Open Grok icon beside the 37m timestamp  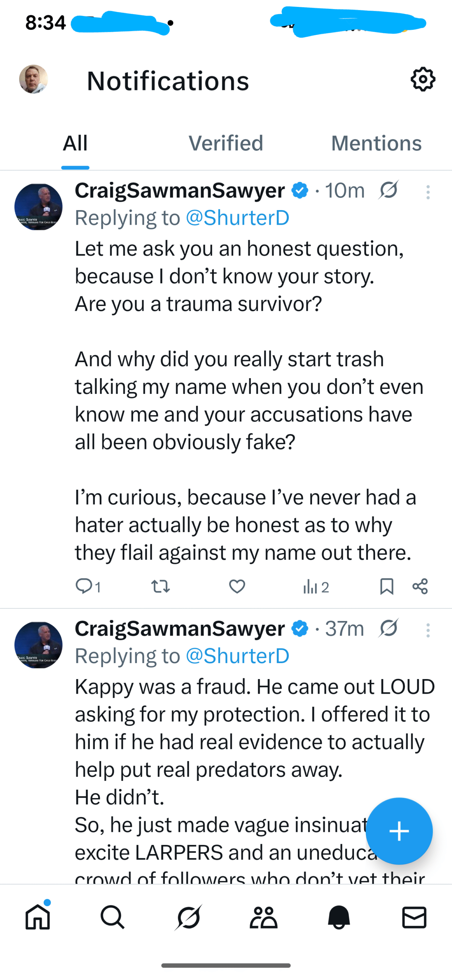(x=389, y=628)
